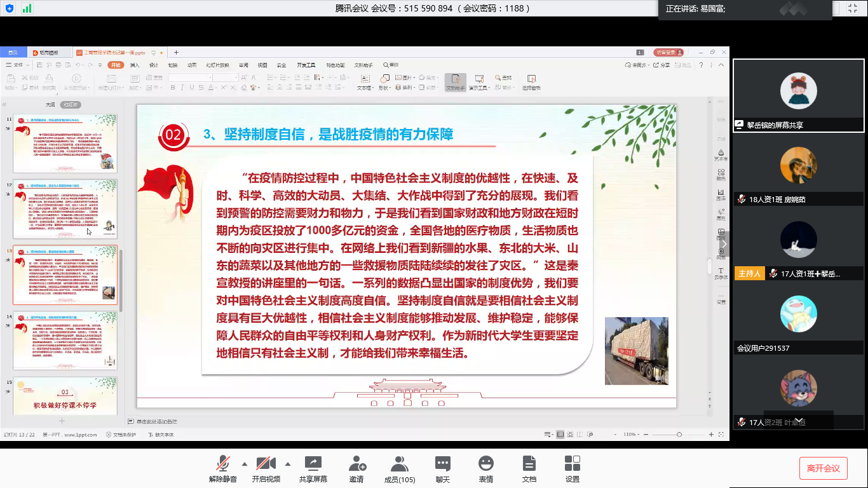Switch to the 插入 ribbon tab

pyautogui.click(x=135, y=65)
